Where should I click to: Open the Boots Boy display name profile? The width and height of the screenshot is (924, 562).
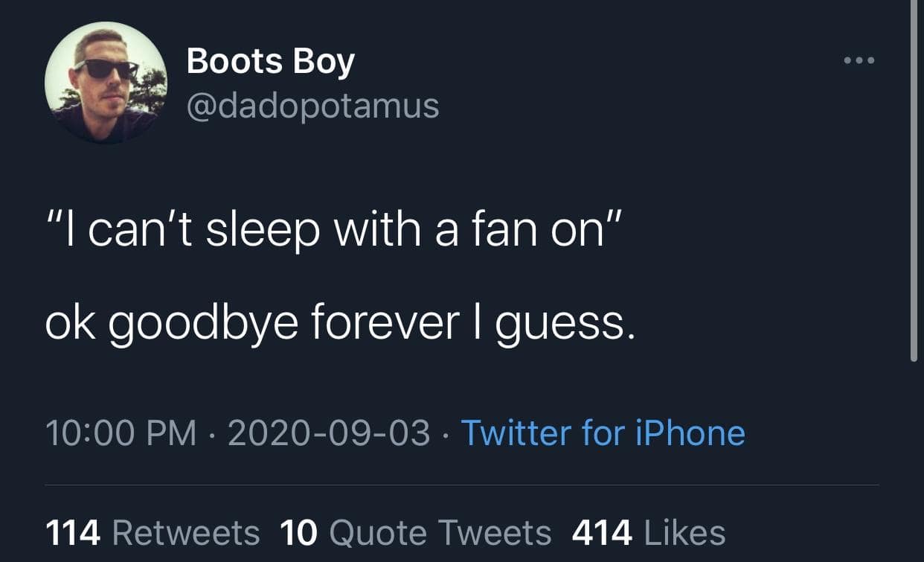(x=271, y=61)
